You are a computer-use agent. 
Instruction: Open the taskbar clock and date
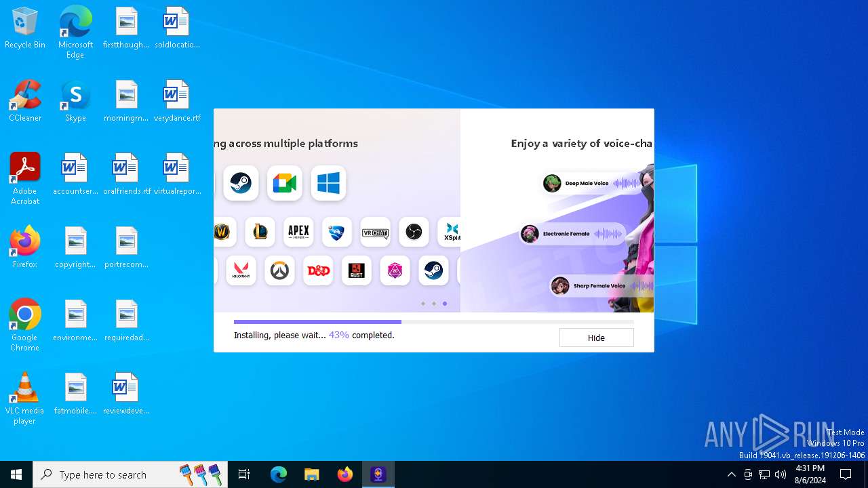pos(810,474)
